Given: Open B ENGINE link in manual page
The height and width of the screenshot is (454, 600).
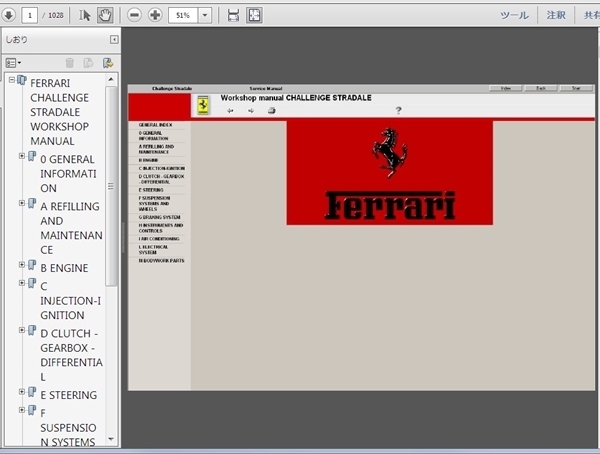Looking at the screenshot, I should click(x=148, y=160).
